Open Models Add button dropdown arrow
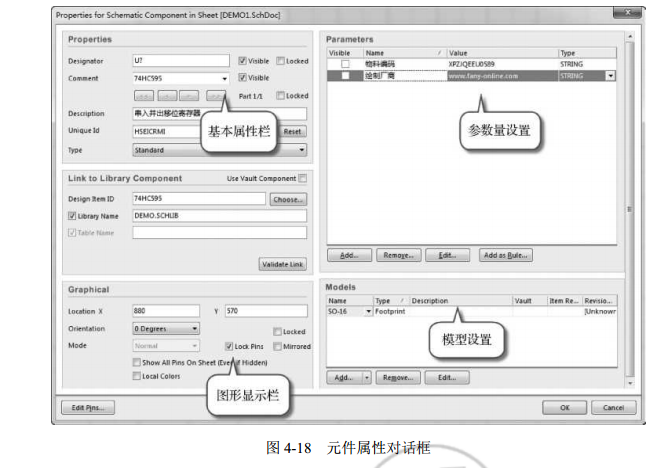Image resolution: width=660 pixels, height=468 pixels. [x=367, y=378]
